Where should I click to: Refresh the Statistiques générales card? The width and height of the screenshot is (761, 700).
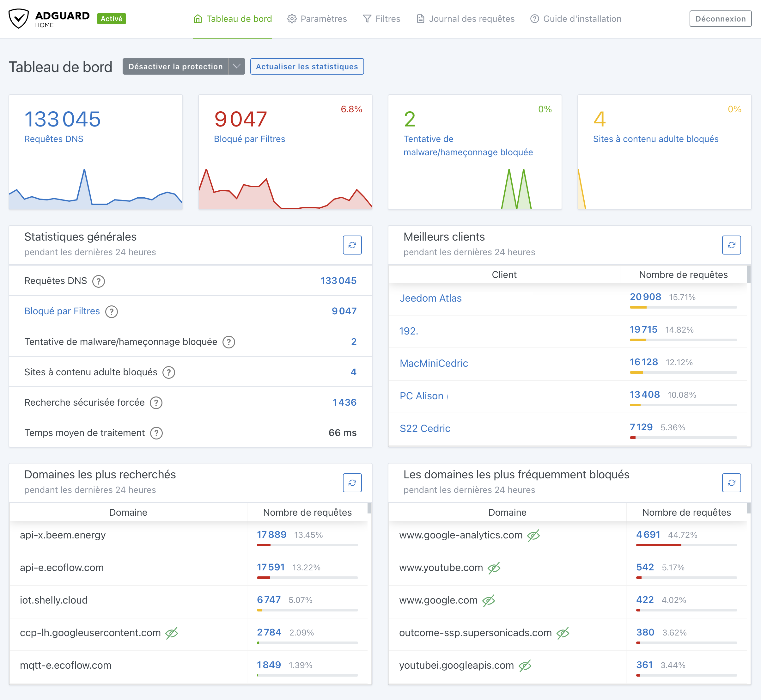[x=352, y=245]
